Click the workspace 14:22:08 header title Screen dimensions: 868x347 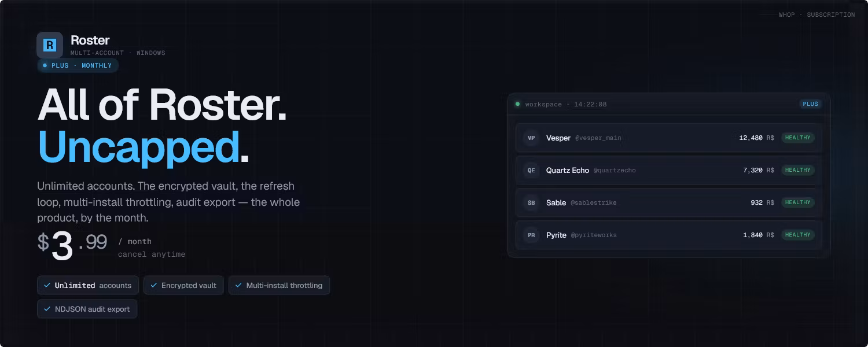(566, 104)
